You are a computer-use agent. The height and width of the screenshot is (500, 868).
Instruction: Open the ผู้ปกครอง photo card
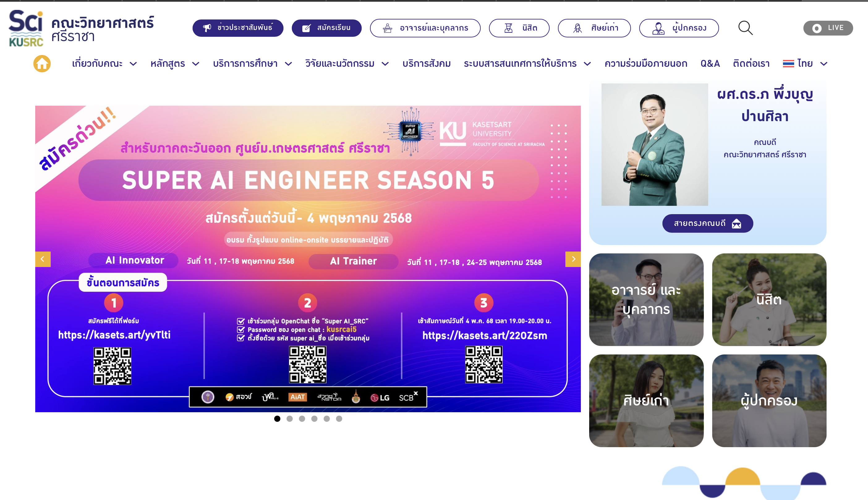pos(769,400)
